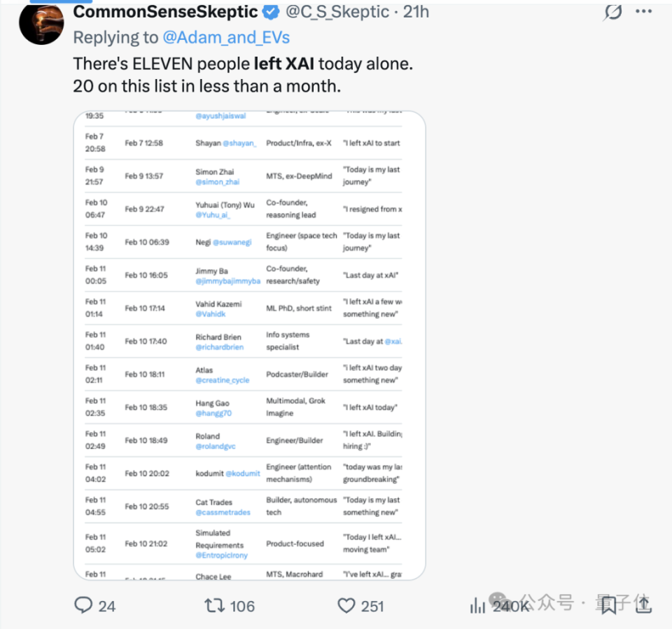Click the @Vahidk handle in the table
This screenshot has height=629, width=672.
(211, 314)
